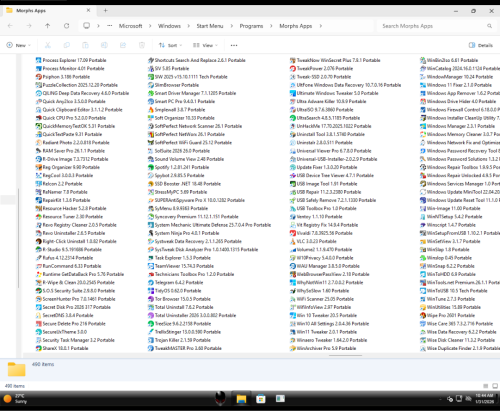Select 'Windows Manager 2.3.1 Portable'

(457, 126)
